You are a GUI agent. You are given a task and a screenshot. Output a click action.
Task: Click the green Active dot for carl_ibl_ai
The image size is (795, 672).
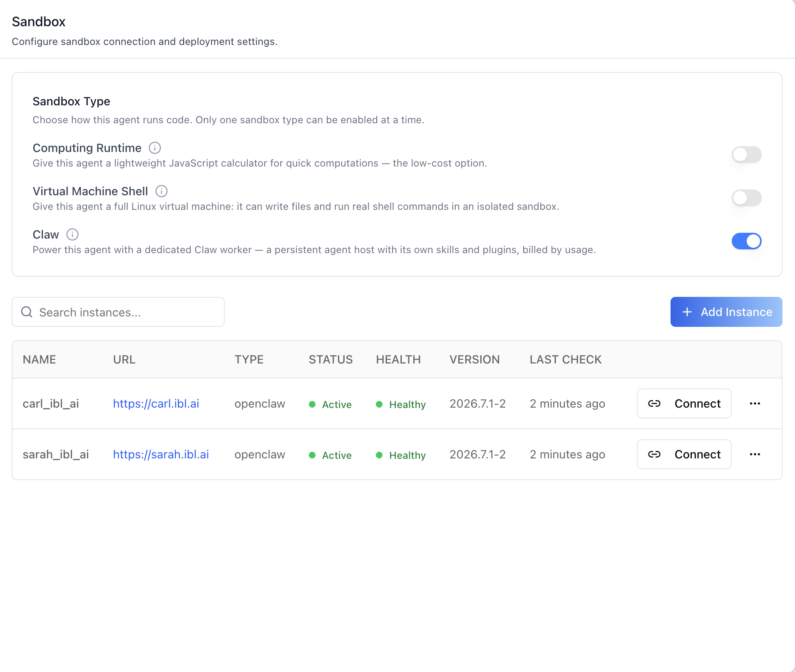(x=312, y=404)
